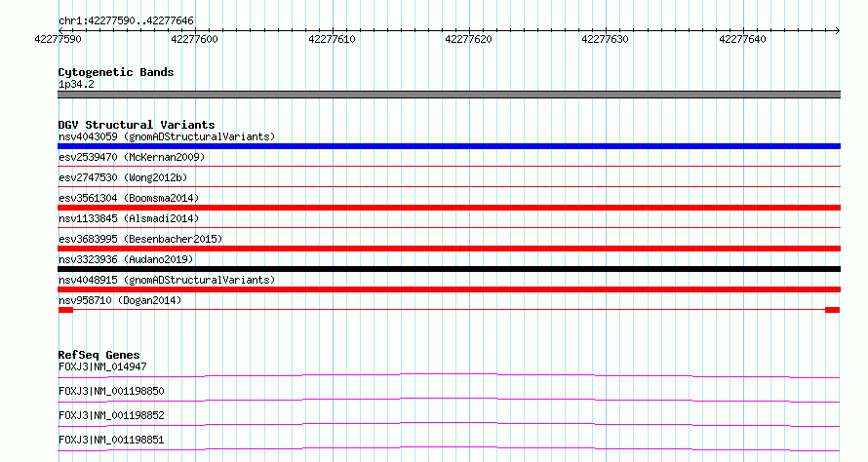Click the 1p34.2 band label
This screenshot has width=868, height=462.
click(x=76, y=85)
